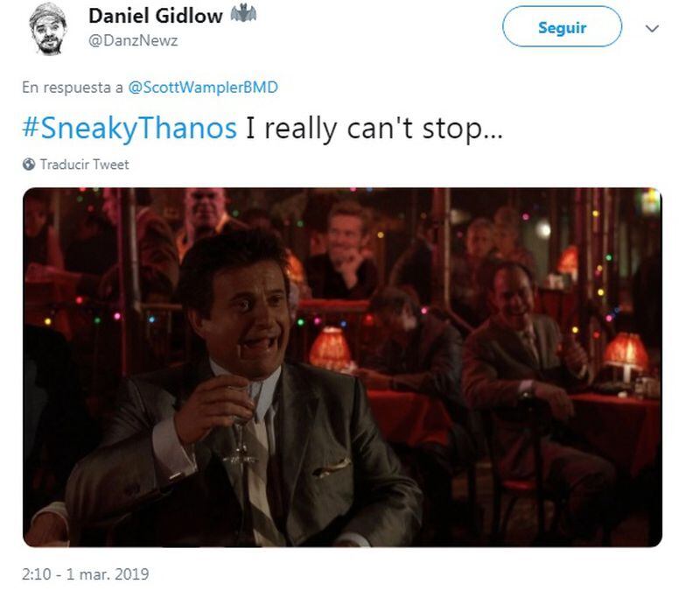Open the Daniel Gidlow display name
This screenshot has height=598, width=700.
156,16
